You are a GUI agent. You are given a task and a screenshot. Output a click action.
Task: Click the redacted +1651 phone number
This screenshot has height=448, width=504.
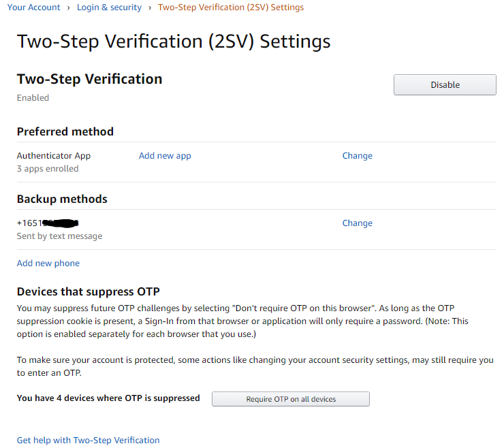click(x=48, y=223)
